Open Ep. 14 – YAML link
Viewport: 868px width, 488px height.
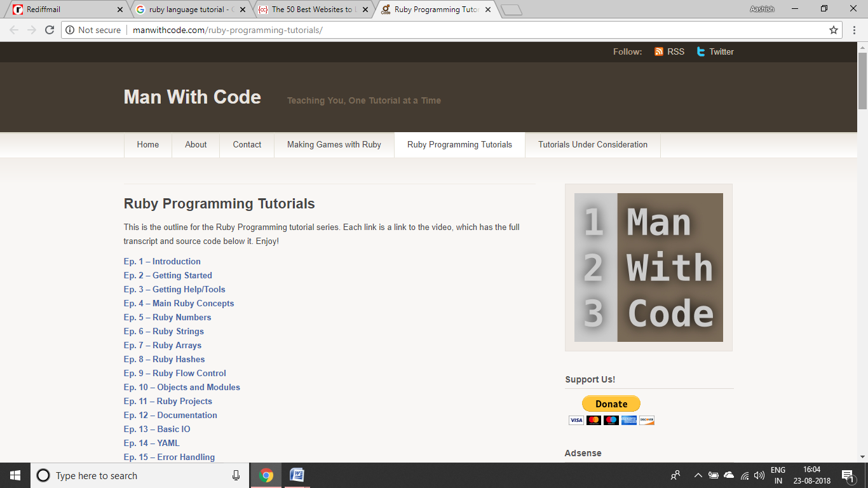(152, 443)
